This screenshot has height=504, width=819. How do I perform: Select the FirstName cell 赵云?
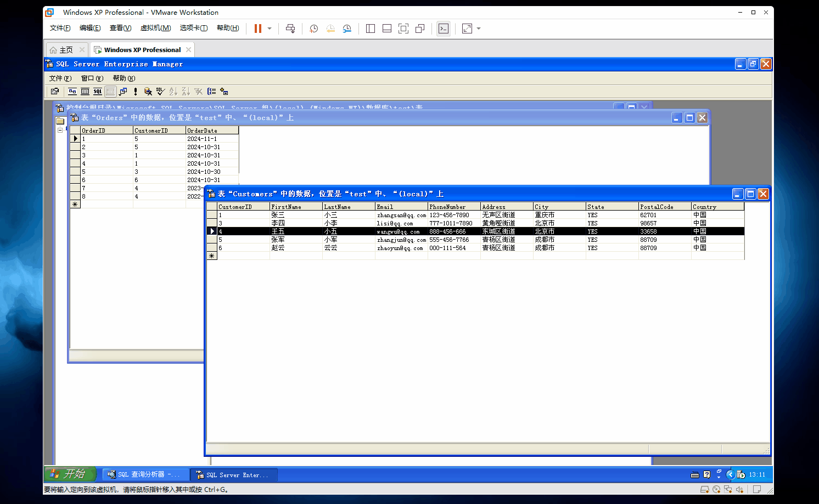click(296, 248)
